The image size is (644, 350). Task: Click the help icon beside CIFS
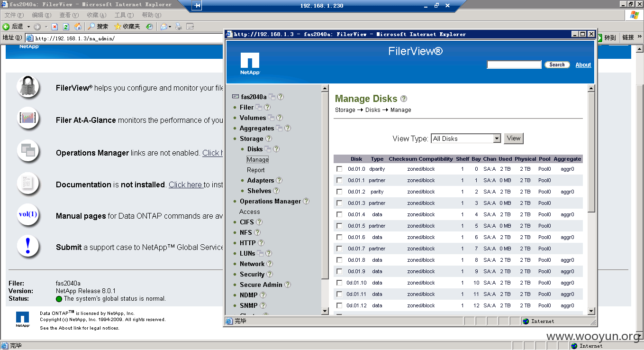(x=259, y=222)
